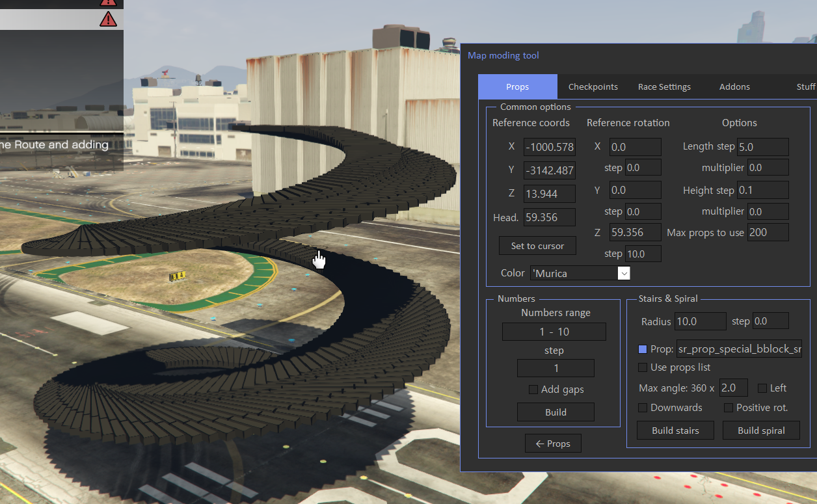Click the Height step input field
Viewport: 817px width, 504px height.
[x=763, y=190]
